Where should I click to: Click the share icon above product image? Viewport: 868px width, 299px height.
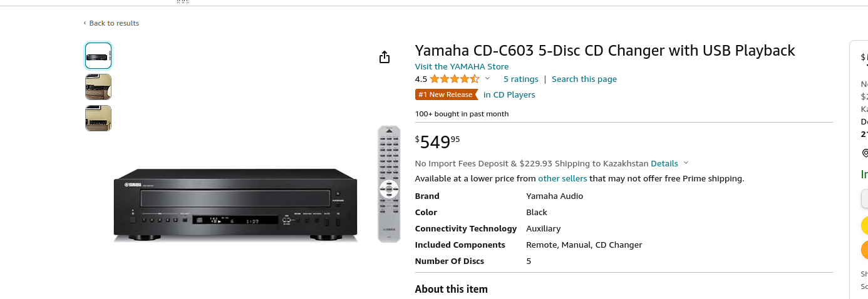tap(385, 57)
